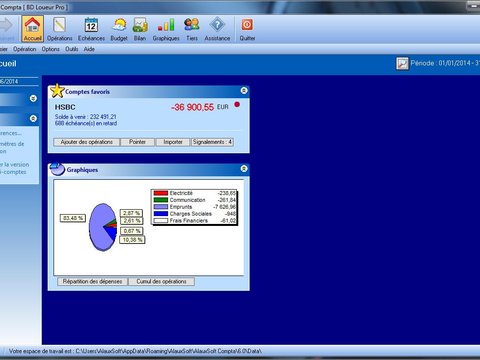Open the Opération menu
The image size is (480, 360).
click(x=25, y=49)
